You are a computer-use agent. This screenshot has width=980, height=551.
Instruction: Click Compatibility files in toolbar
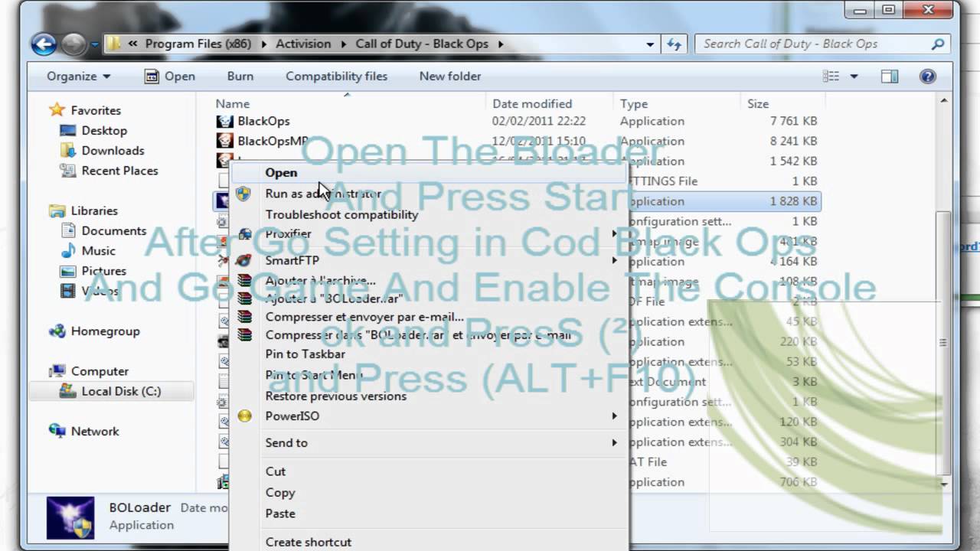pos(336,76)
